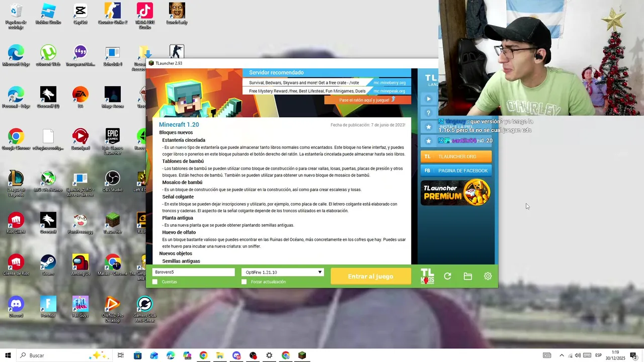The width and height of the screenshot is (644, 362).
Task: Click the mc.minepeak.org server link
Action: click(389, 91)
